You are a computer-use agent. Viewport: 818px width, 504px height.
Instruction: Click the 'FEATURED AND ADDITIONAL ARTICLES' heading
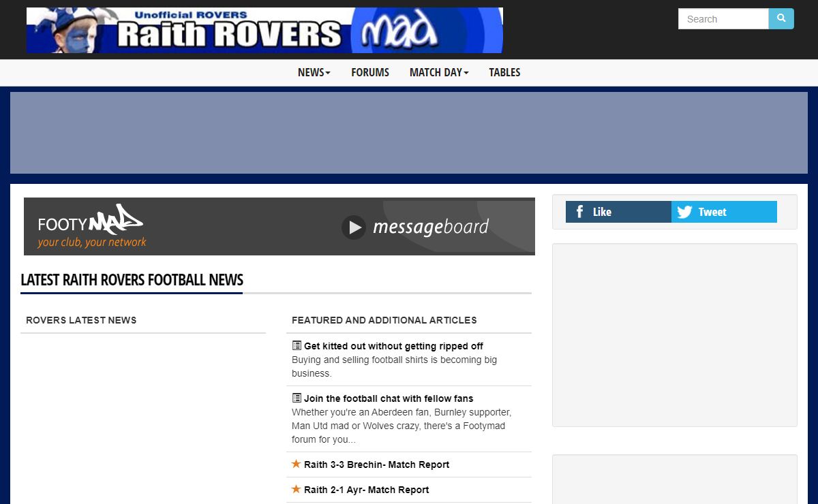(x=384, y=320)
